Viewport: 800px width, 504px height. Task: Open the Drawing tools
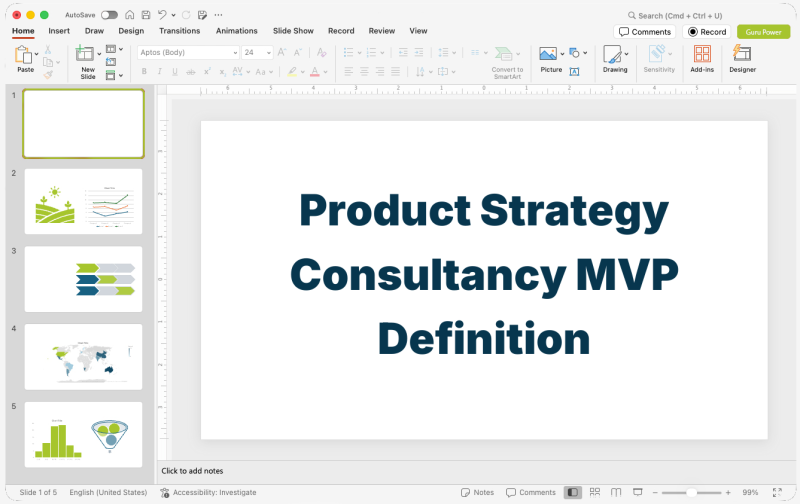click(x=615, y=59)
